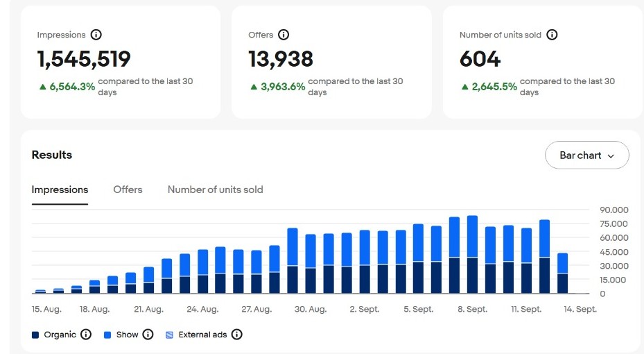644x354 pixels.
Task: Open the Impressions info icon in the top card
Action: click(x=96, y=35)
